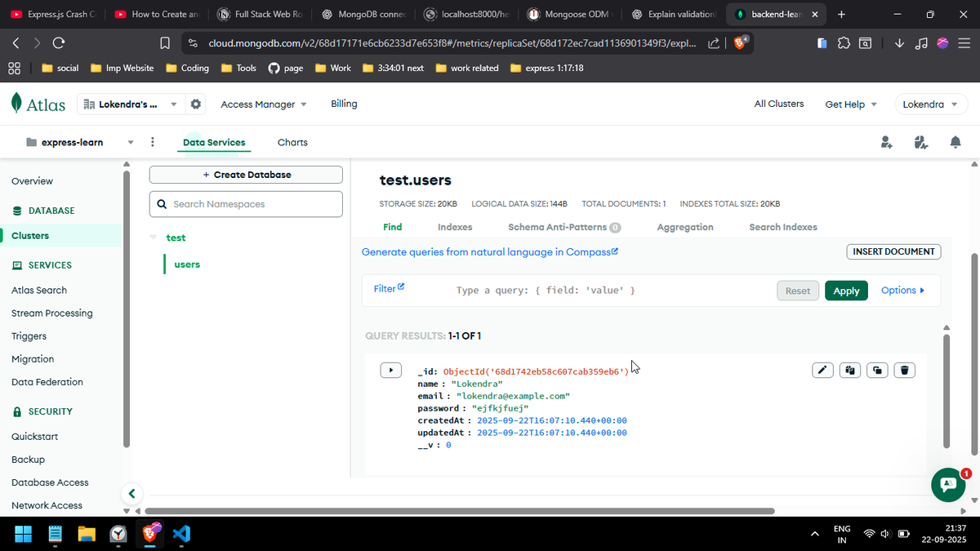Expand query Options
The width and height of the screenshot is (980, 551).
[x=902, y=290]
